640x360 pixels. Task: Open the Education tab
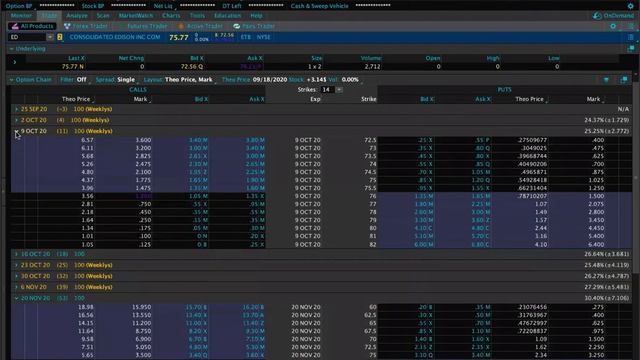click(227, 16)
